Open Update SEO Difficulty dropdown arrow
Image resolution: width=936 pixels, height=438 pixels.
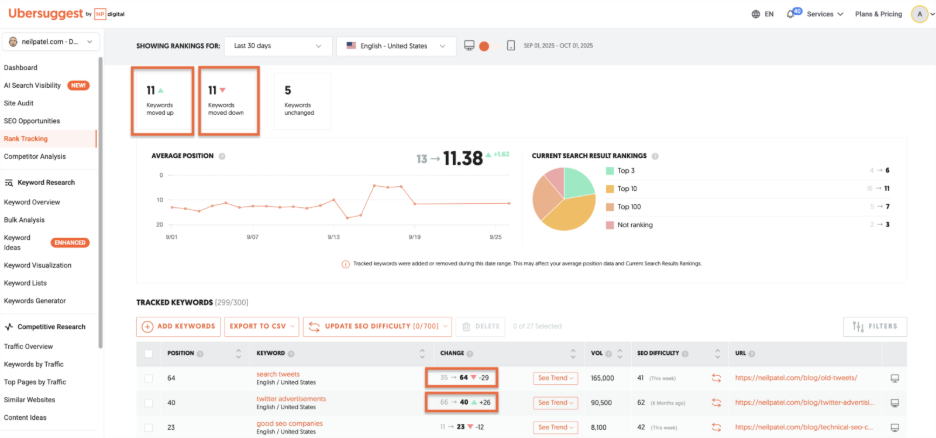(x=445, y=326)
